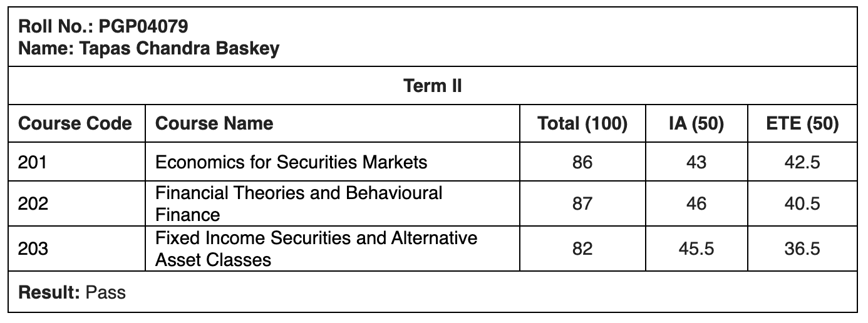Click the ETE (50) column header
Screen dimensions: 868x323
pos(802,123)
